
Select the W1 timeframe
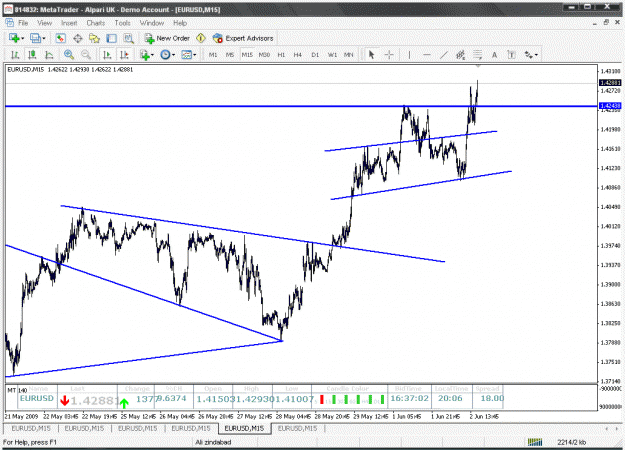pos(332,55)
